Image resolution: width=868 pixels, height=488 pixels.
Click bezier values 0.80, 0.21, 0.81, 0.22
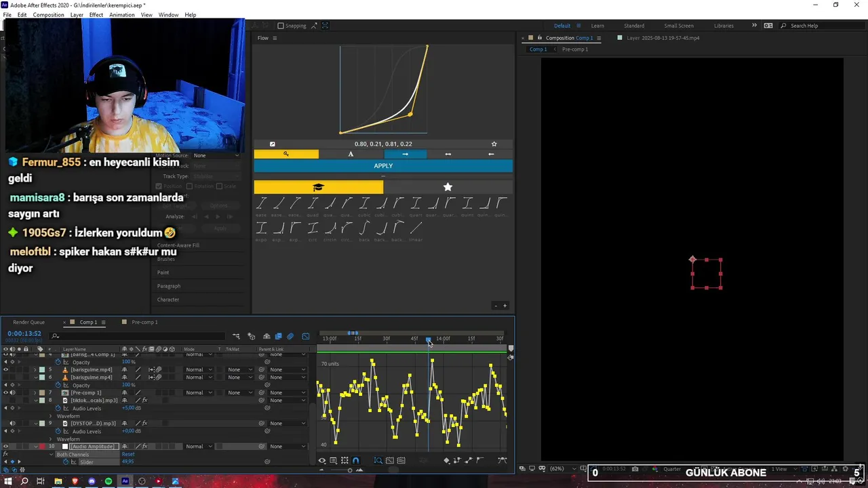[x=383, y=144]
